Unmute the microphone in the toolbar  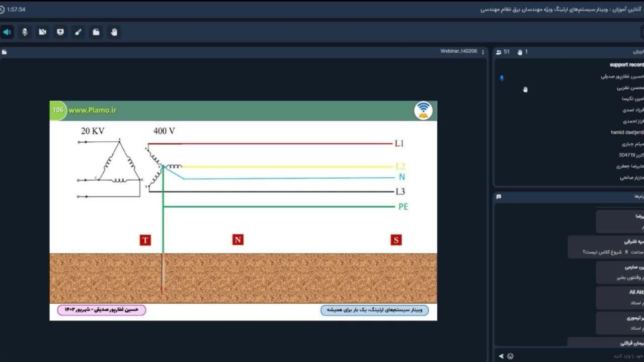25,32
